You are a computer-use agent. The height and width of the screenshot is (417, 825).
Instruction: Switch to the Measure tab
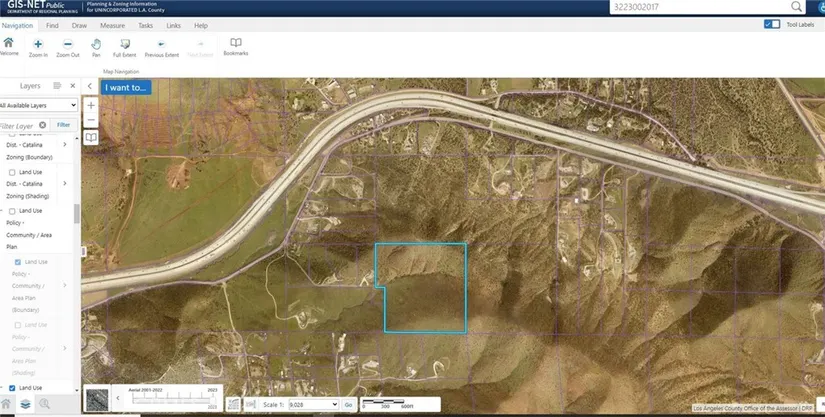point(112,24)
